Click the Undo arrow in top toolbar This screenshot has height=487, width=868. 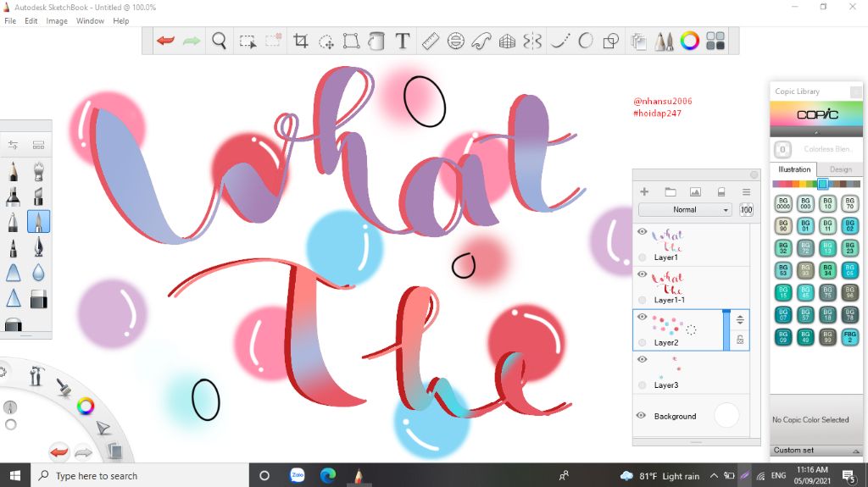click(x=165, y=41)
